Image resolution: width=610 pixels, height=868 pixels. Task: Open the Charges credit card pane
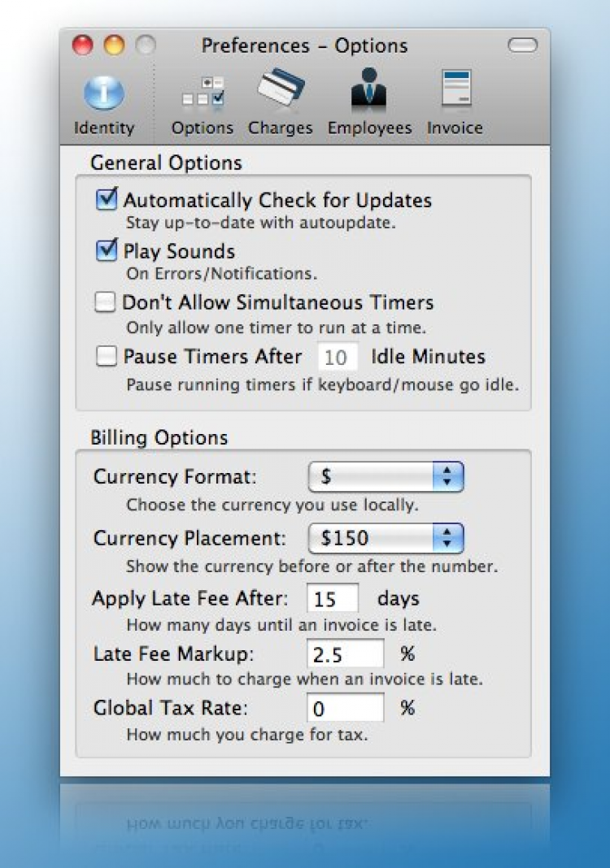coord(281,103)
